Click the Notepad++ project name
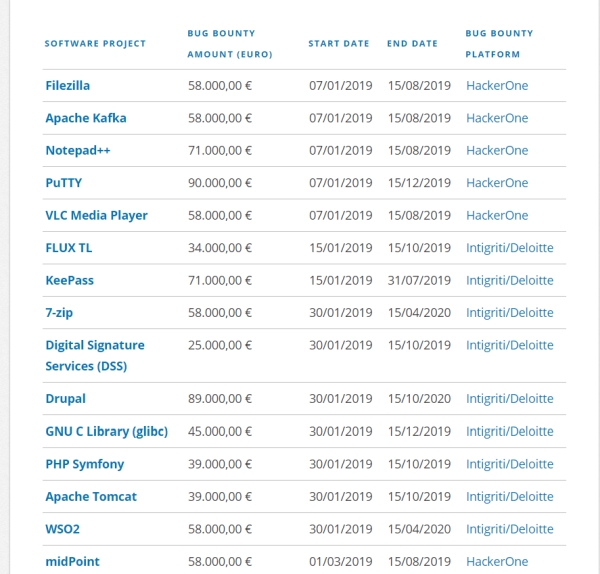The image size is (600, 574). point(78,151)
